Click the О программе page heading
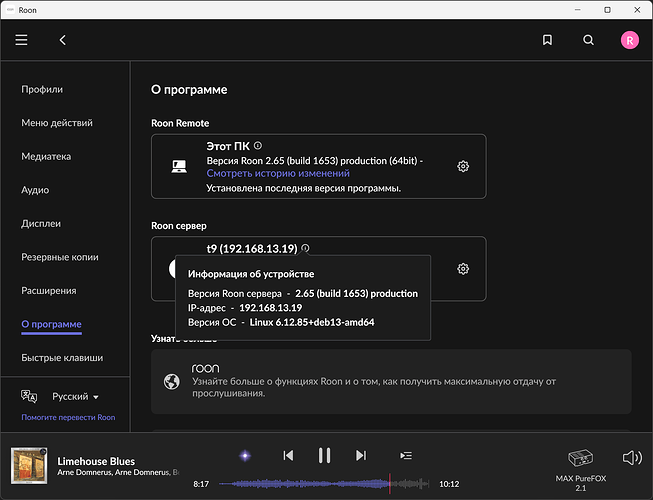This screenshot has width=653, height=500. tap(189, 90)
